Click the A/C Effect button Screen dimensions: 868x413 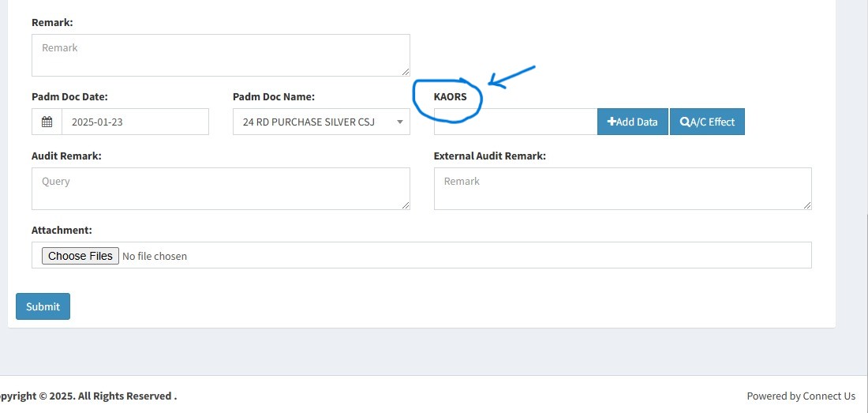click(x=707, y=122)
